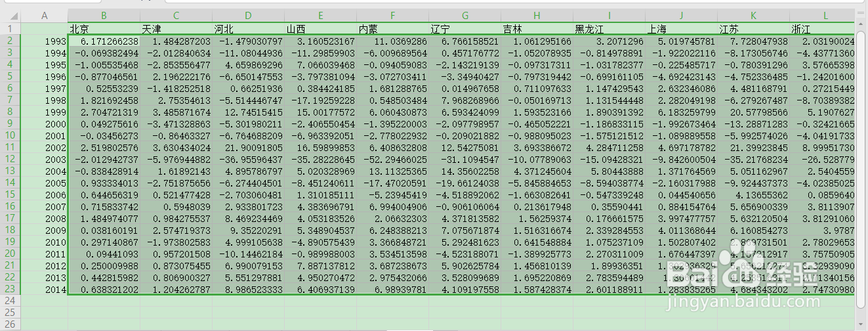868x331 pixels.
Task: Select column A header
Action: tap(44, 16)
